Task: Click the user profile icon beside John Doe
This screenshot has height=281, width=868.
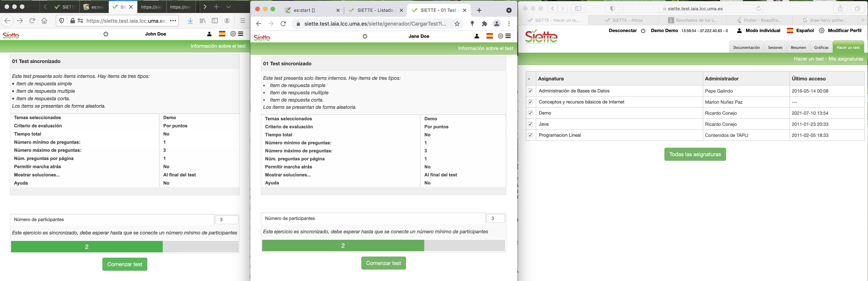Action: click(209, 34)
